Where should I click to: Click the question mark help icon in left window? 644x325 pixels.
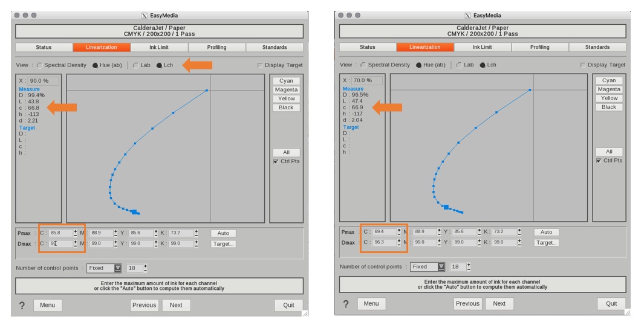coord(22,305)
